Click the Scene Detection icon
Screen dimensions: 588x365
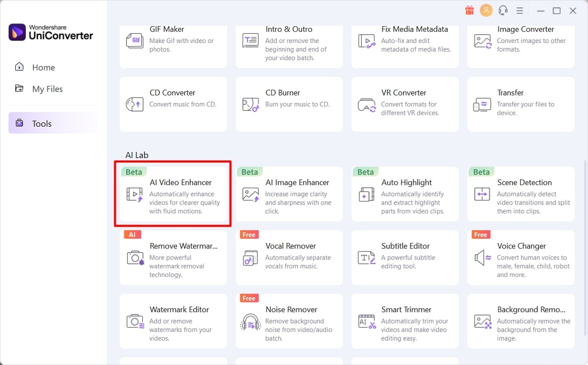click(482, 194)
